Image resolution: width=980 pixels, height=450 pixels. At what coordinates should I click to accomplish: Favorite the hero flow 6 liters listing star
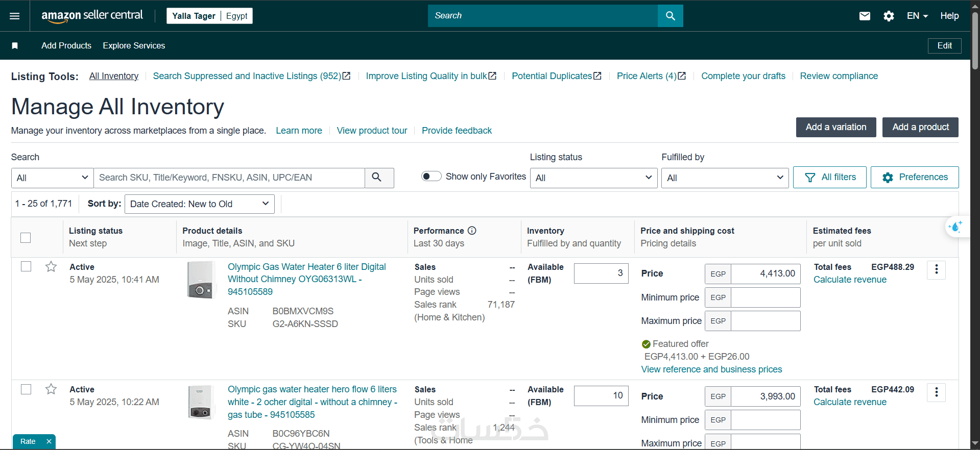point(51,389)
